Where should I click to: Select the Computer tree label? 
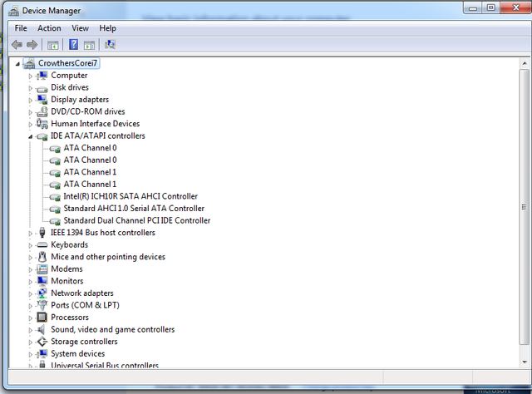point(69,76)
